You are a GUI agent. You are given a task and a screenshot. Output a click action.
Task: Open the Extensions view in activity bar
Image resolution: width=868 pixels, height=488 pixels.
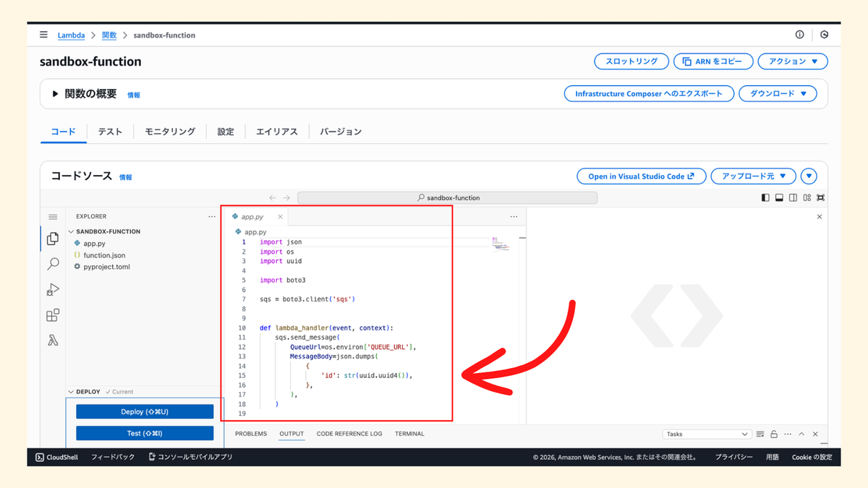tap(53, 315)
